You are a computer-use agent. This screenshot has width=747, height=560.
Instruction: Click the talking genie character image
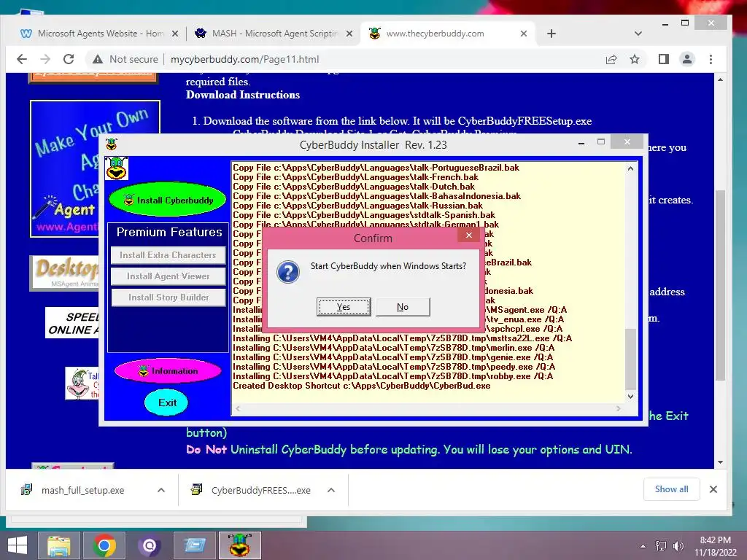82,383
